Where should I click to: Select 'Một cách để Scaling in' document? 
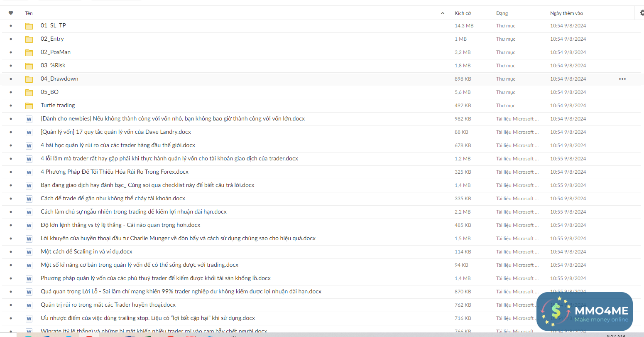tap(86, 251)
